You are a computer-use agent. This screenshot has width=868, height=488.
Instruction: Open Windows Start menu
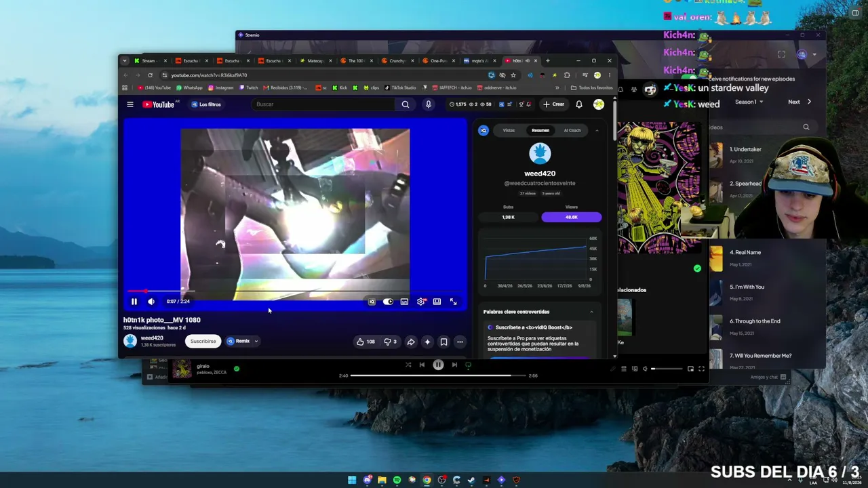[x=352, y=480]
